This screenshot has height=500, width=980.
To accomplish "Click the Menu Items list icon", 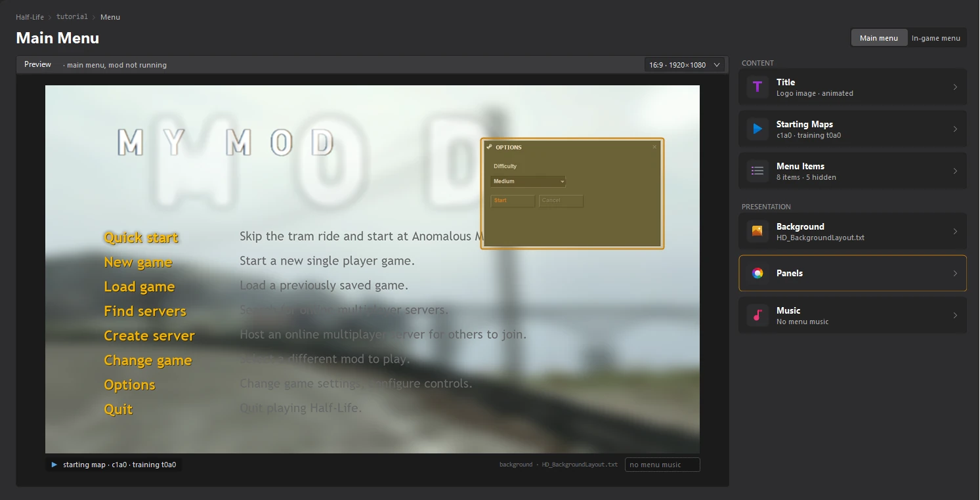I will pyautogui.click(x=757, y=171).
